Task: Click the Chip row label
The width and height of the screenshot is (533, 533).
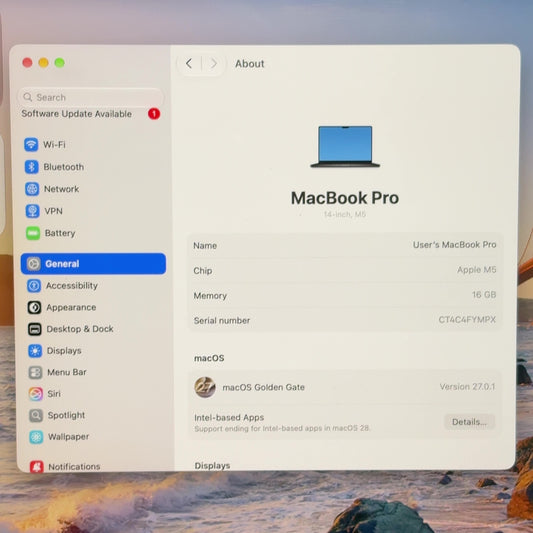Action: 203,271
